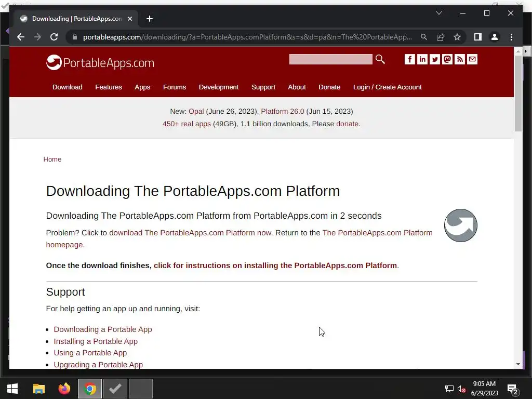This screenshot has height=399, width=532.
Task: Open the Apps menu item
Action: [x=142, y=87]
